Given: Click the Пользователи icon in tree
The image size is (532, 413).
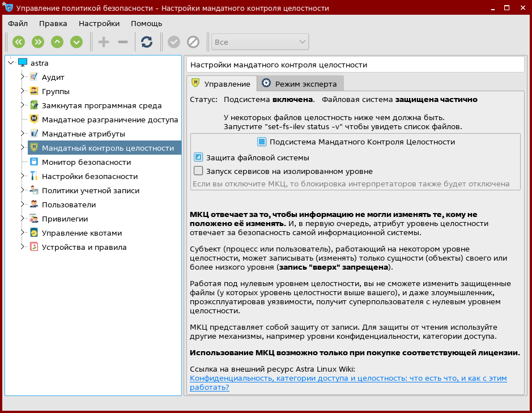Looking at the screenshot, I should pos(34,205).
